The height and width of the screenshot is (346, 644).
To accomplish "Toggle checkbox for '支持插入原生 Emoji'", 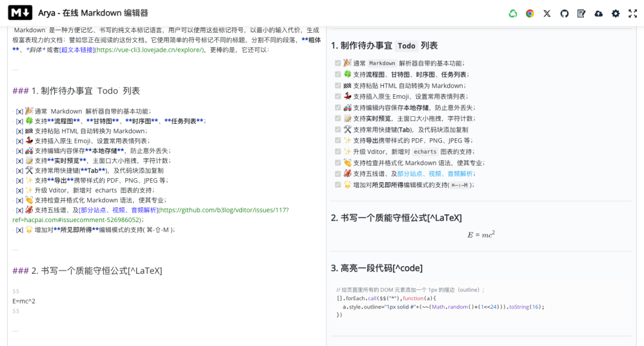I will pyautogui.click(x=338, y=96).
